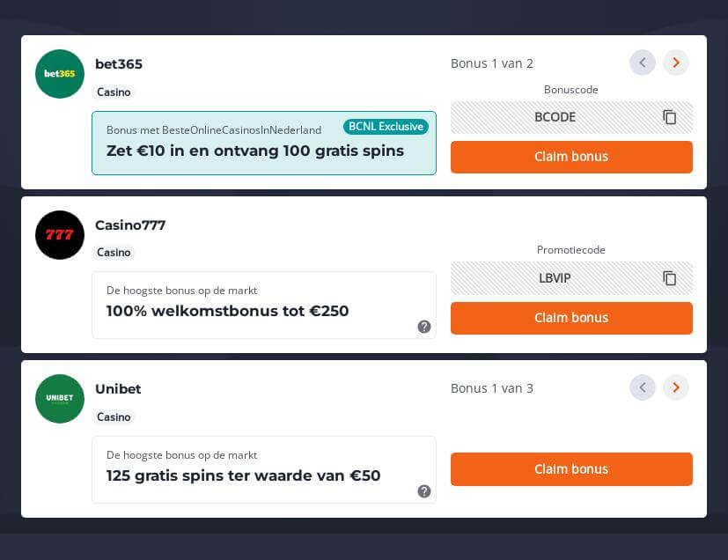Click the Casino tag under Unibet

[x=114, y=417]
